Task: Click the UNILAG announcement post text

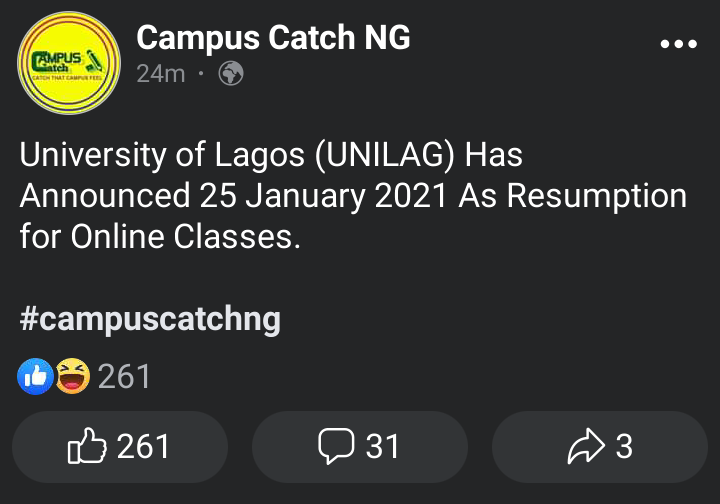Action: (353, 196)
